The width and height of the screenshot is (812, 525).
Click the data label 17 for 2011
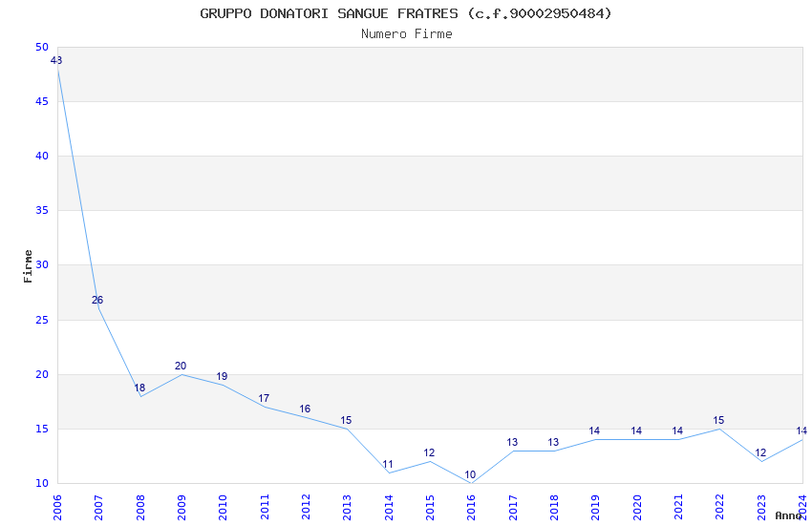264,398
